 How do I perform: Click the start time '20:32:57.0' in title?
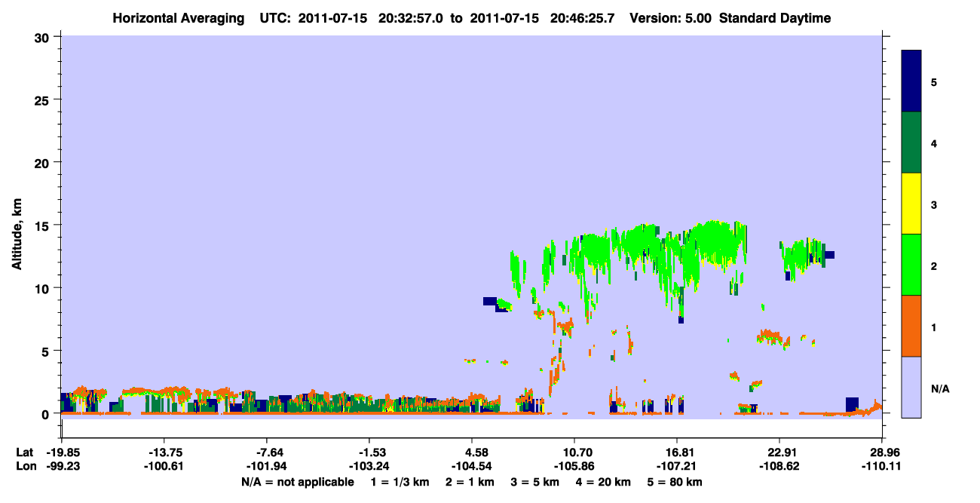[x=412, y=18]
